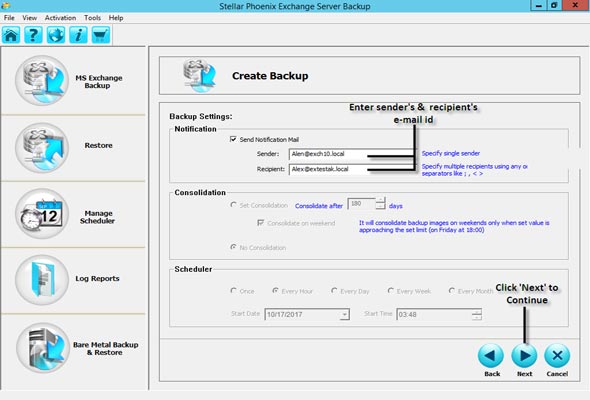Select the Once scheduler option
Viewport: 590px width, 400px height.
point(233,290)
